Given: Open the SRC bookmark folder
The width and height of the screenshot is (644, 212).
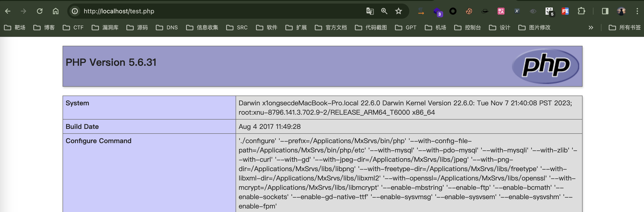Looking at the screenshot, I should click(x=237, y=27).
